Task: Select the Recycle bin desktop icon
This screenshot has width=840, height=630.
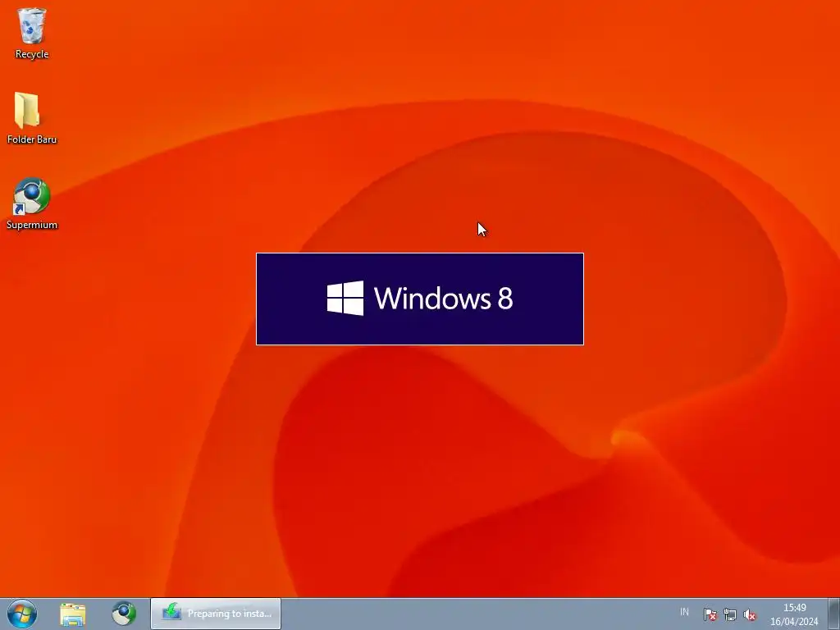Action: click(x=32, y=33)
